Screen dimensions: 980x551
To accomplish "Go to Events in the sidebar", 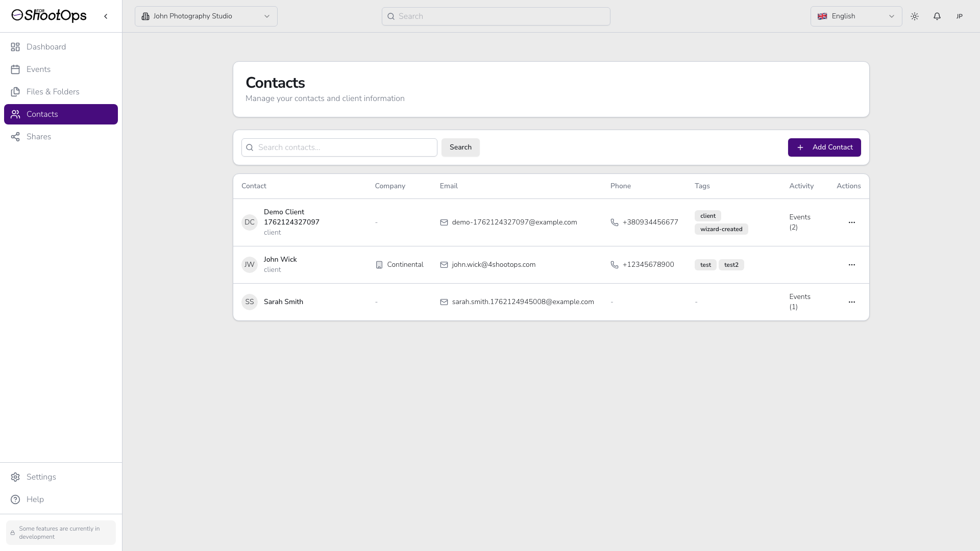I will coord(38,69).
